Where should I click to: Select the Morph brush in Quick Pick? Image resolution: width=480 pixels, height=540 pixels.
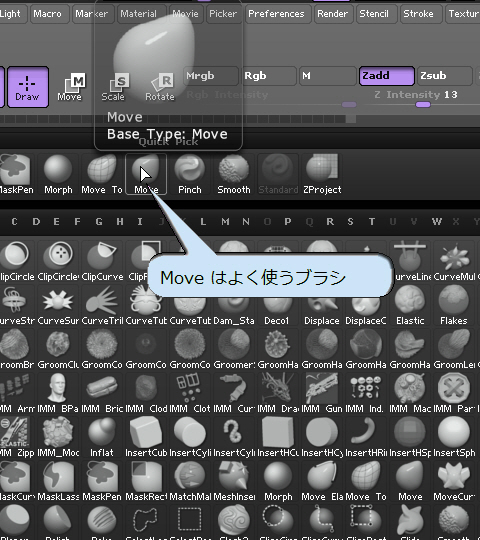58,175
